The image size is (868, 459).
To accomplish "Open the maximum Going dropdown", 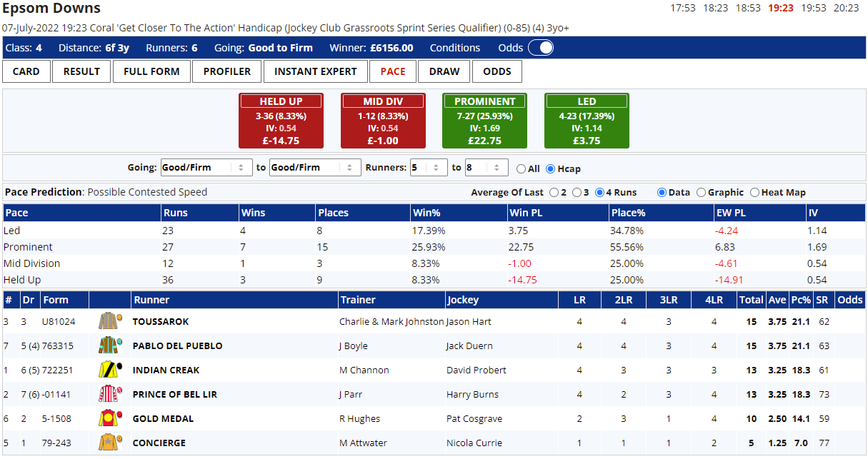I will [314, 168].
